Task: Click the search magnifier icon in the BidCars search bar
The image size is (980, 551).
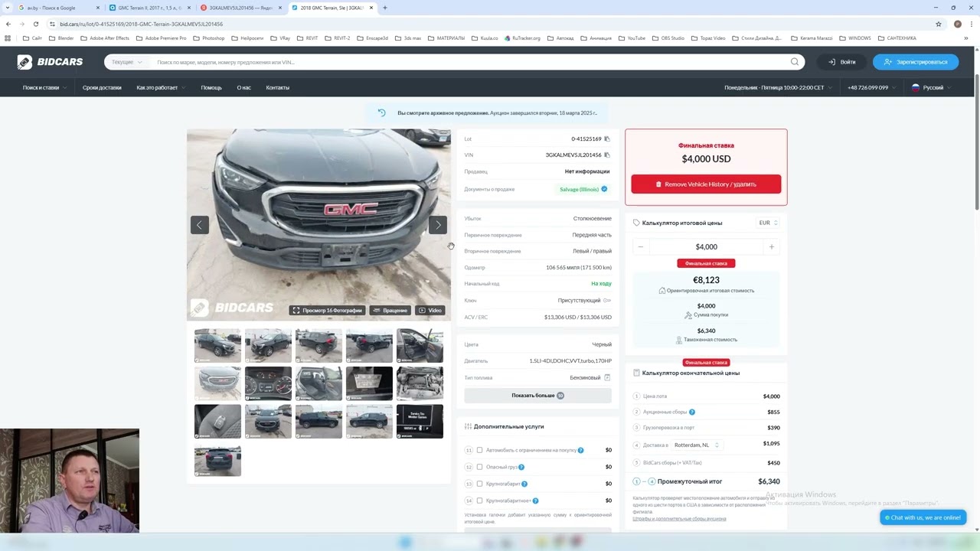Action: click(795, 62)
